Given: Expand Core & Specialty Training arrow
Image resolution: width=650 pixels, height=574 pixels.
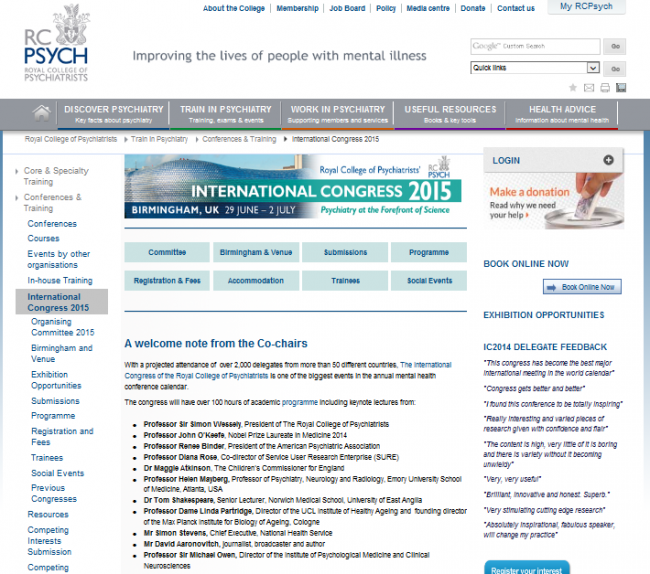Looking at the screenshot, I should coord(17,171).
